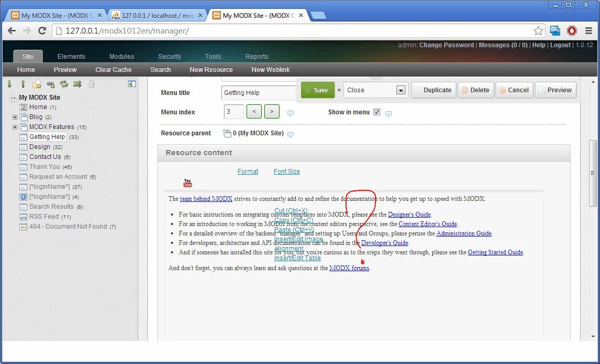600x364 pixels.
Task: Click the RSS Feed code icon in tree
Action: point(24,217)
